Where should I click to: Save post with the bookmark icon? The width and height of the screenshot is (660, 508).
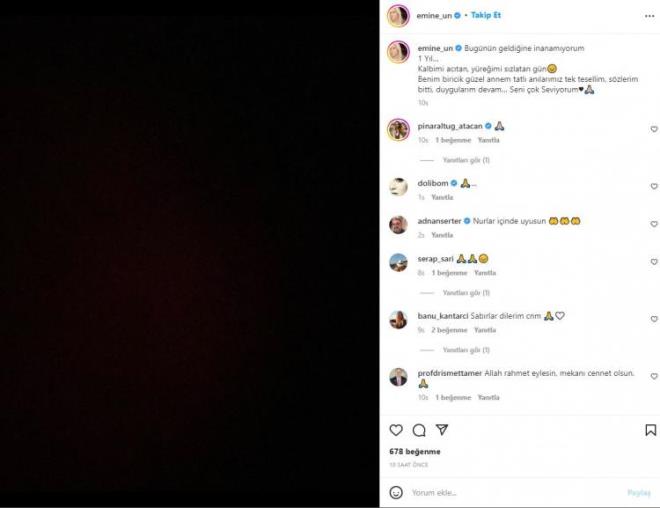(x=650, y=430)
